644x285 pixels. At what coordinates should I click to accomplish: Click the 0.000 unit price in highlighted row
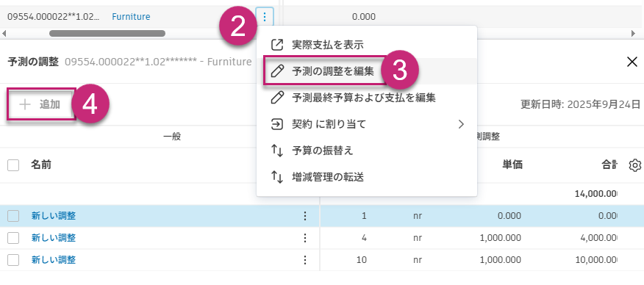(509, 216)
